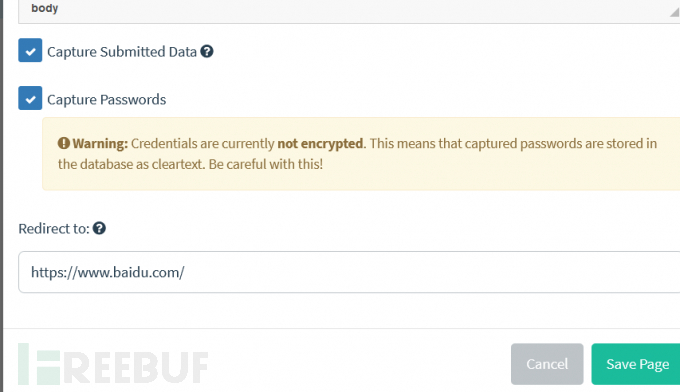Uncheck the Capture Submitted Data checkbox
The width and height of the screenshot is (680, 392).
point(30,50)
